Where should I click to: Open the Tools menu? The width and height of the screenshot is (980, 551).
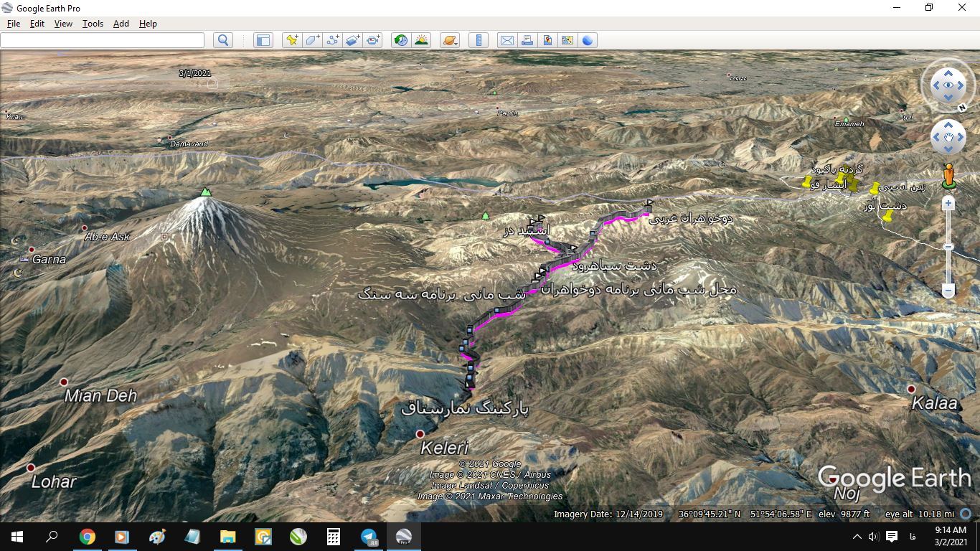[x=93, y=24]
